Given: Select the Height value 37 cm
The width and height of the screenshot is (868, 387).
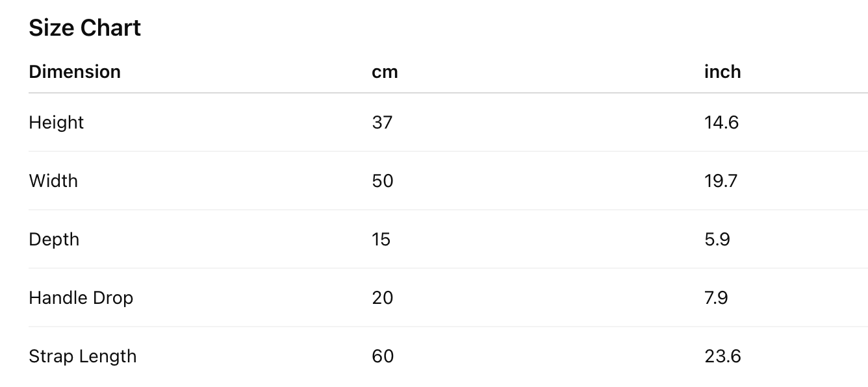Looking at the screenshot, I should pyautogui.click(x=382, y=122).
